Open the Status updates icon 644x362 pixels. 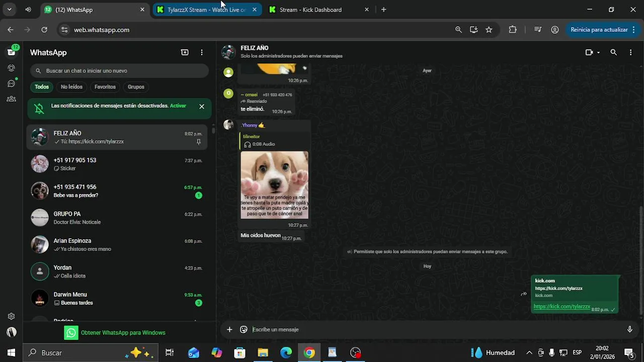click(11, 68)
